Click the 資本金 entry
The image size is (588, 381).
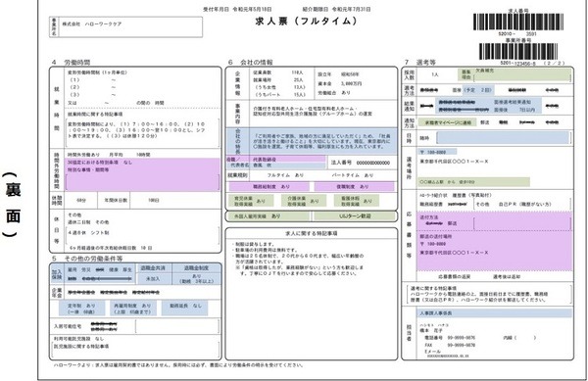340,83
